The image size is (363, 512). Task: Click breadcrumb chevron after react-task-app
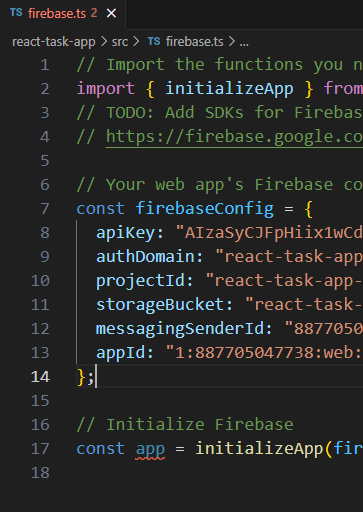click(x=104, y=42)
